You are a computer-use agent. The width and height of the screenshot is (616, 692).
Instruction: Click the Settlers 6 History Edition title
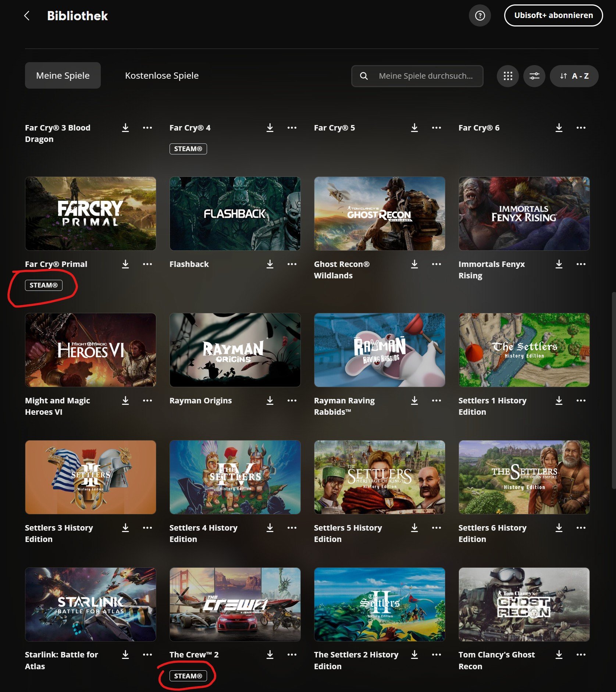point(492,533)
